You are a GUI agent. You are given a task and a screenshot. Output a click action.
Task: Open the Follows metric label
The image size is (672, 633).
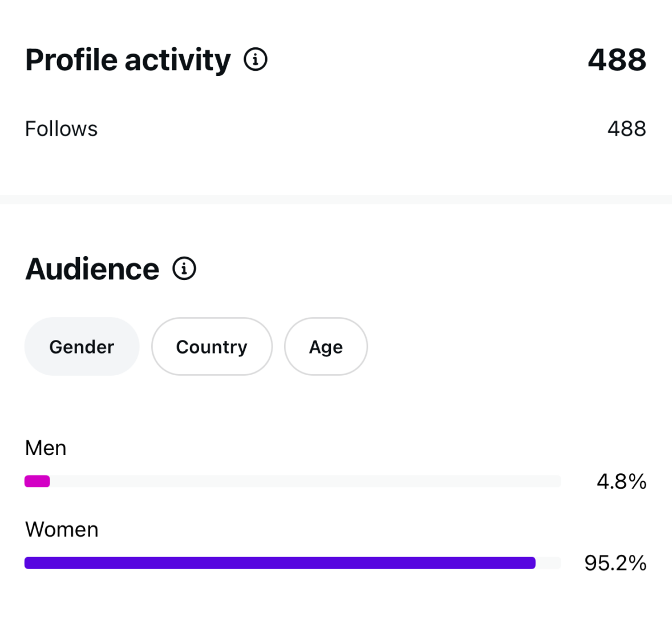62,129
